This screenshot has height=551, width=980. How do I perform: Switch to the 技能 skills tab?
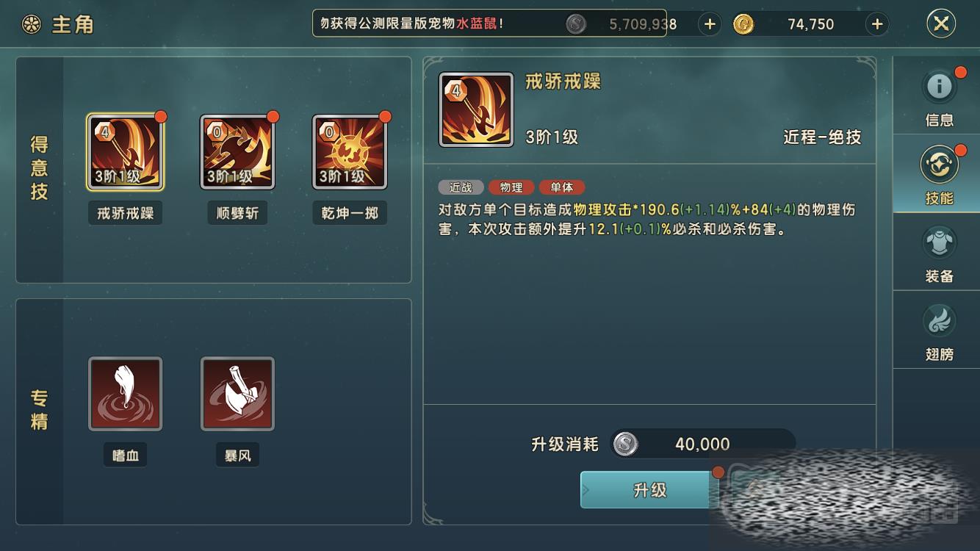[939, 173]
